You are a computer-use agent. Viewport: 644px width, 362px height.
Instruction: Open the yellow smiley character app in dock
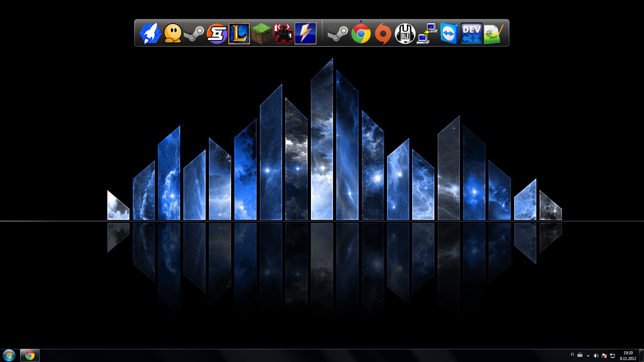pyautogui.click(x=173, y=33)
